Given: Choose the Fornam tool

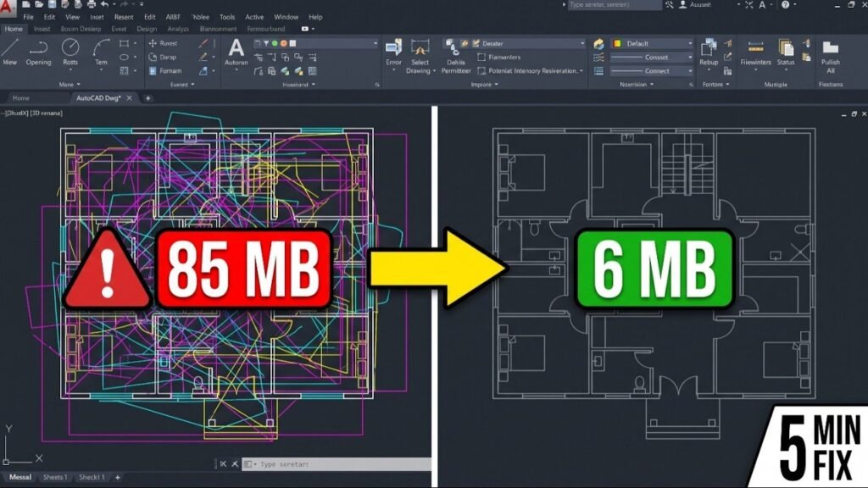Looking at the screenshot, I should tap(165, 71).
